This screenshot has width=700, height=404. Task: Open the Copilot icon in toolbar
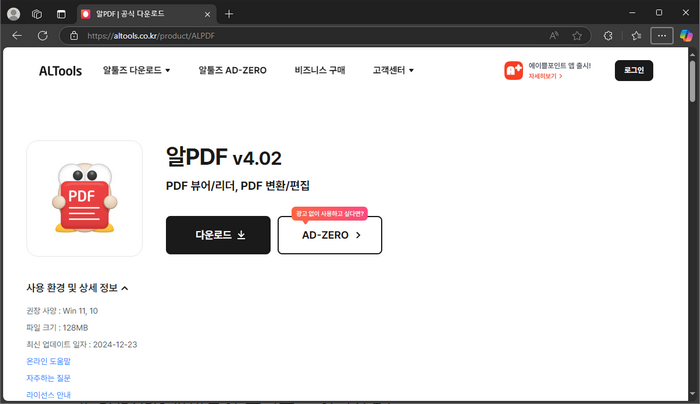[x=685, y=35]
